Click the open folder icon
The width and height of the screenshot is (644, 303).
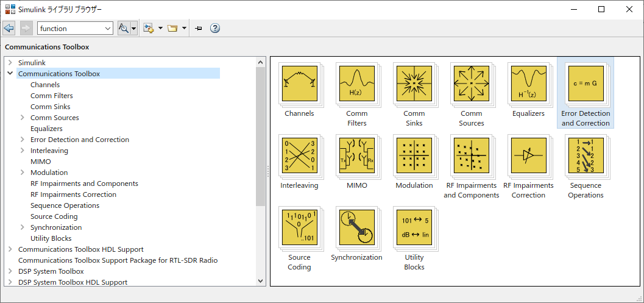172,29
